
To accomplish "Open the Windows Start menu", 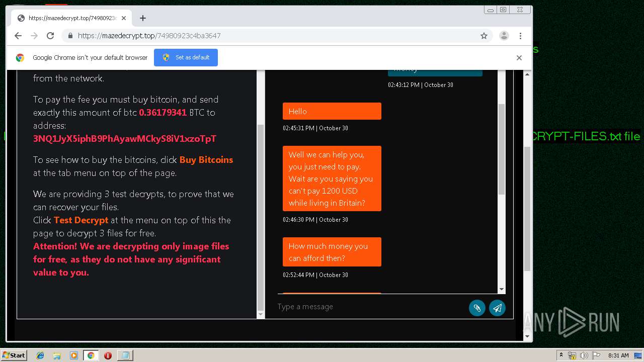I will [x=14, y=355].
